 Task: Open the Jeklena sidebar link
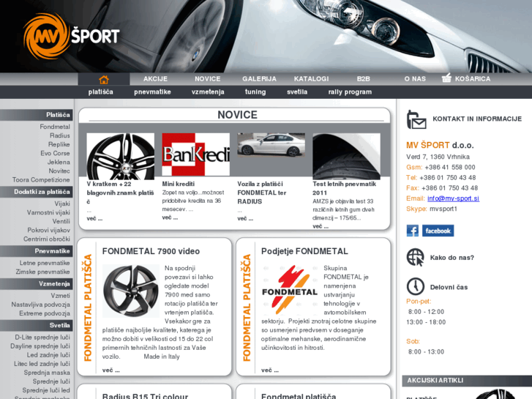59,162
